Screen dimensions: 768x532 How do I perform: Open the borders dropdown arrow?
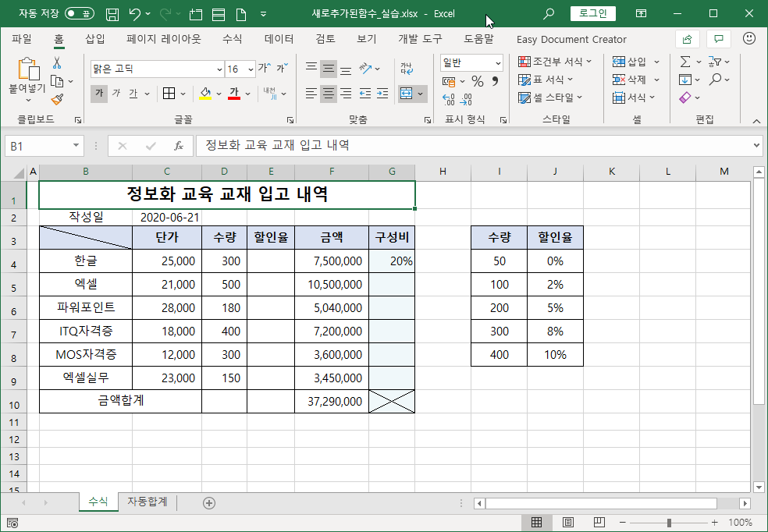click(183, 94)
